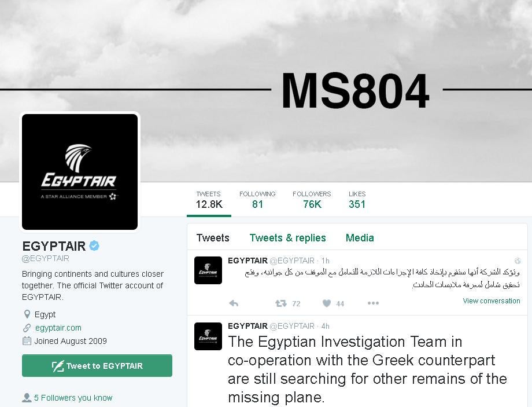
Task: Click View conversation on the first tweet
Action: coord(491,301)
